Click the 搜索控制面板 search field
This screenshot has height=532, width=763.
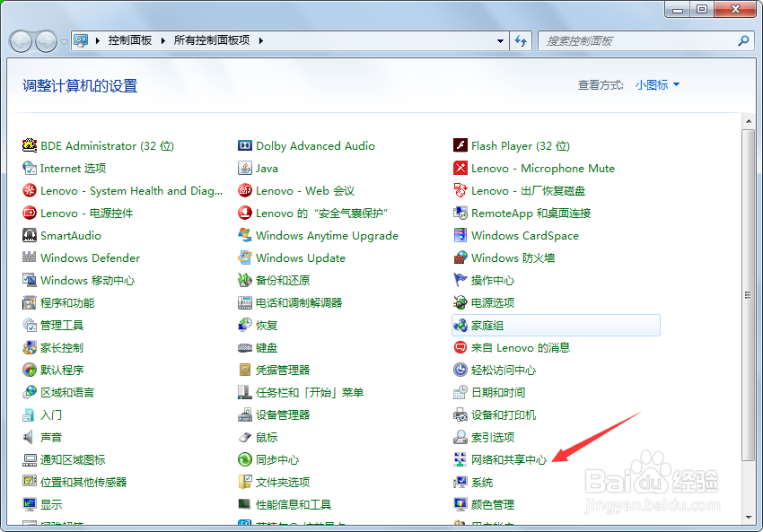click(636, 41)
